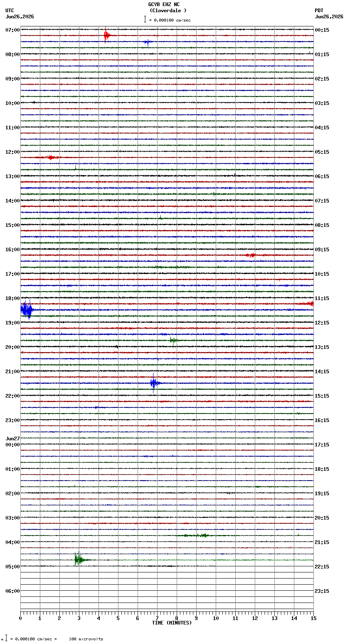Click the 'TIME (MINUTES)' axis title
This screenshot has height=644, width=346.
point(172,623)
